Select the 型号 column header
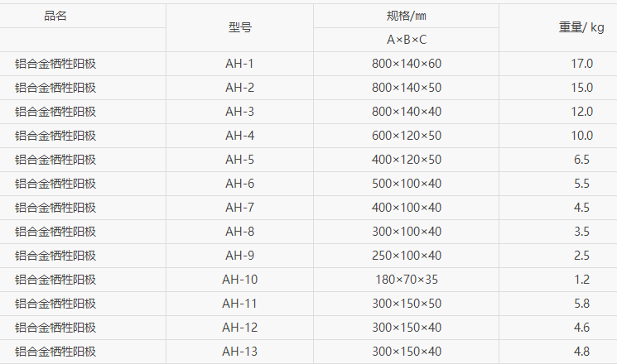 click(x=240, y=27)
